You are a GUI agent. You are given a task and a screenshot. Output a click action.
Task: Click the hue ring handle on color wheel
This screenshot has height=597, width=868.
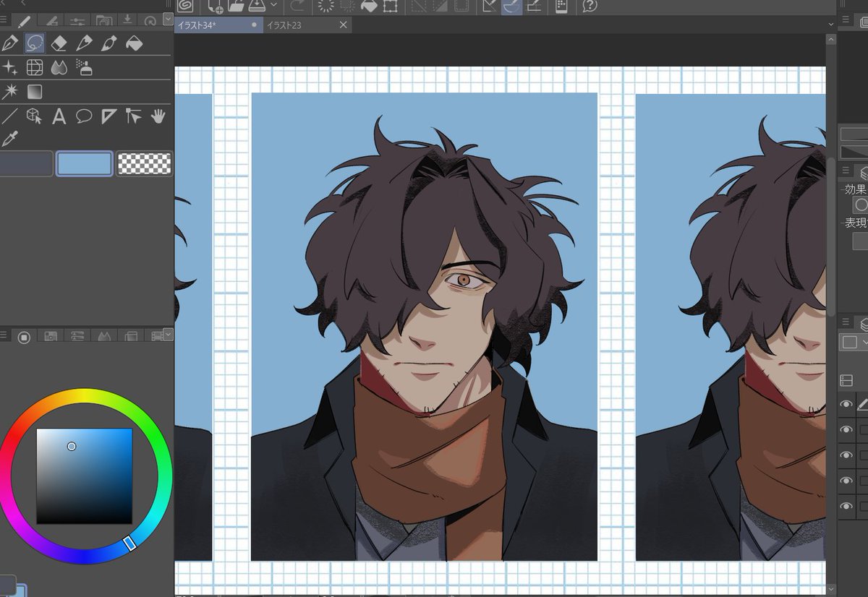pyautogui.click(x=130, y=544)
